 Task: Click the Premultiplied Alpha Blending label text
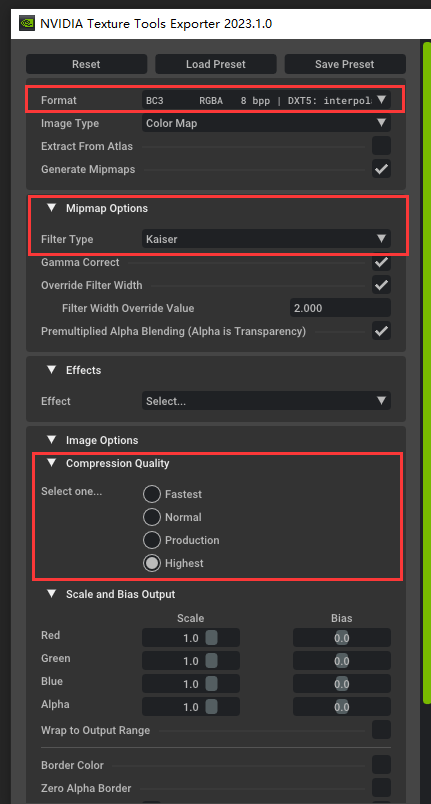tap(173, 331)
